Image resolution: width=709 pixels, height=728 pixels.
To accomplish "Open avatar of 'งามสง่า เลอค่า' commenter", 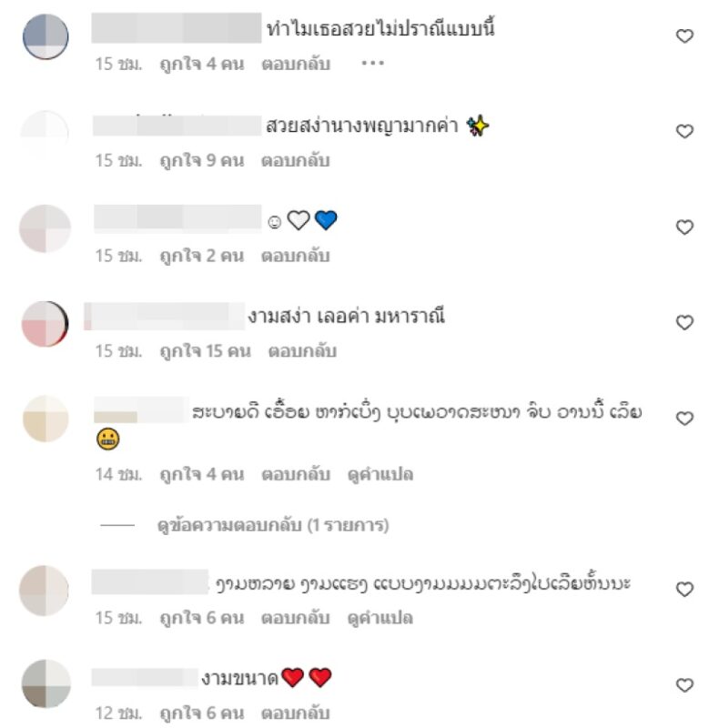I will pyautogui.click(x=45, y=324).
